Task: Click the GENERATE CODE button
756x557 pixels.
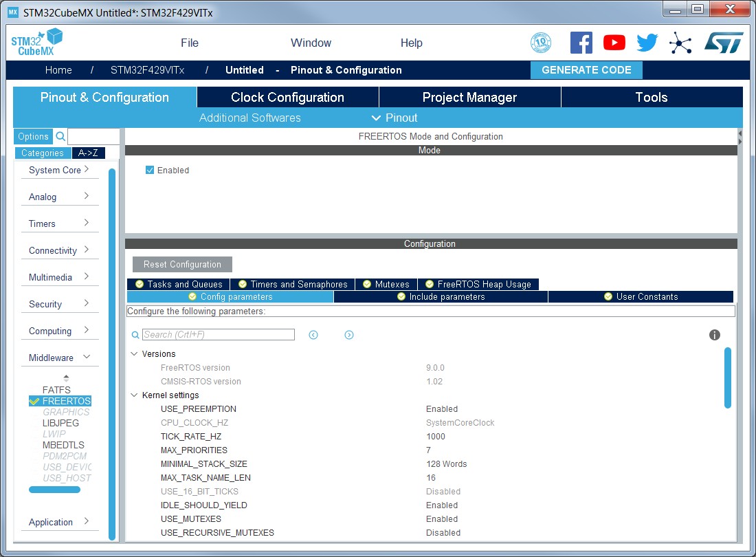Action: click(586, 70)
